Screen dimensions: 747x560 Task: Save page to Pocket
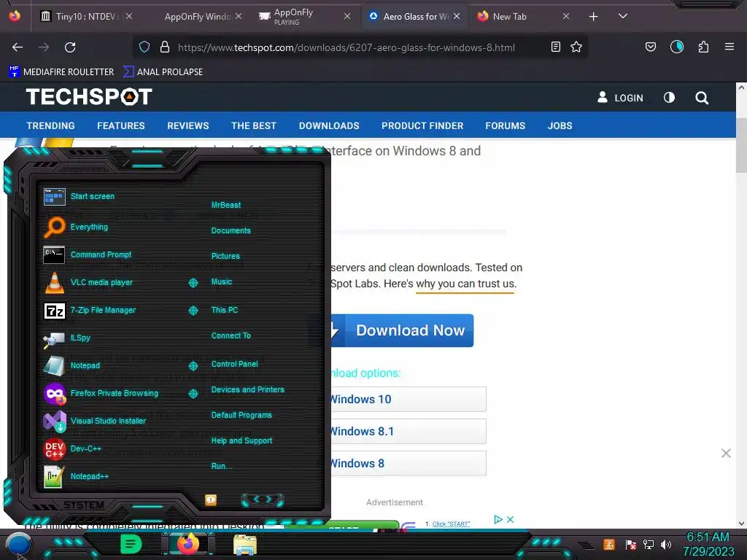650,47
